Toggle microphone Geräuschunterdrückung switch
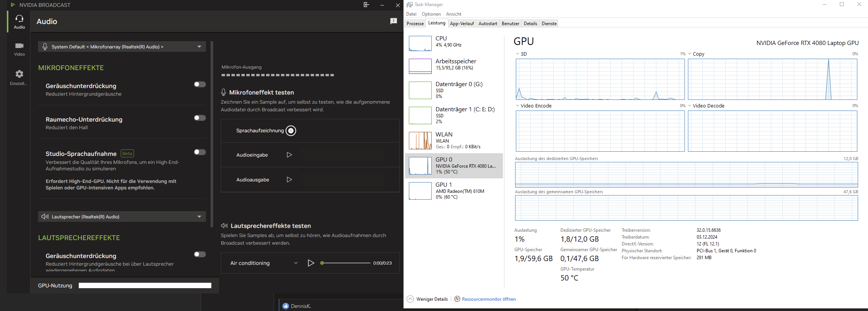This screenshot has height=311, width=868. click(x=199, y=84)
